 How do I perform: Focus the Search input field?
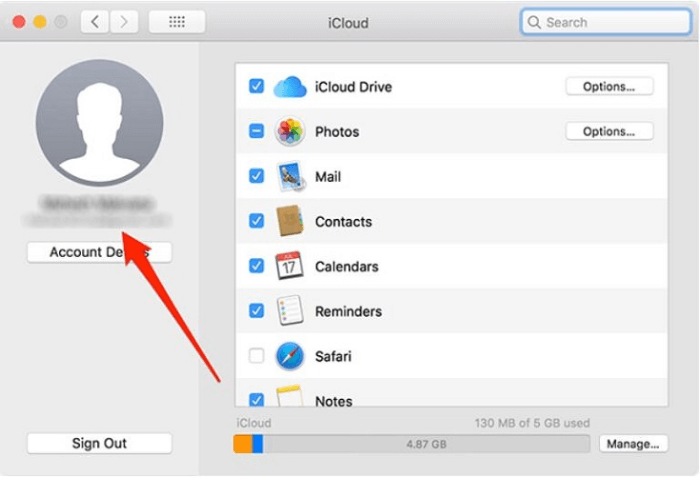coord(606,22)
